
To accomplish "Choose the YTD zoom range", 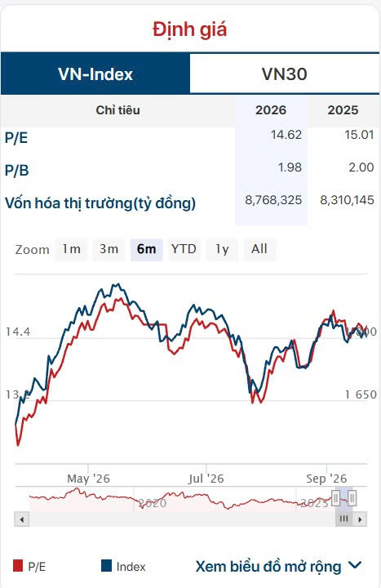I will [x=184, y=249].
